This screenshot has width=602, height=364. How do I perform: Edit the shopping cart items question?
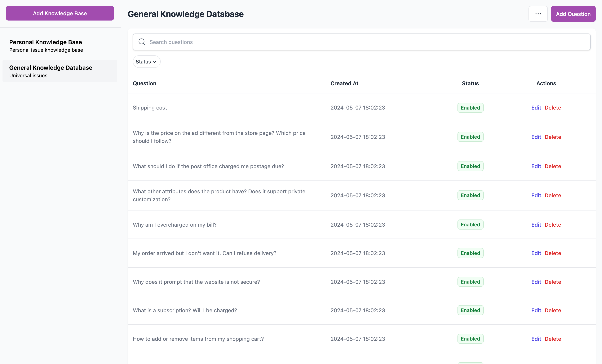pyautogui.click(x=536, y=339)
